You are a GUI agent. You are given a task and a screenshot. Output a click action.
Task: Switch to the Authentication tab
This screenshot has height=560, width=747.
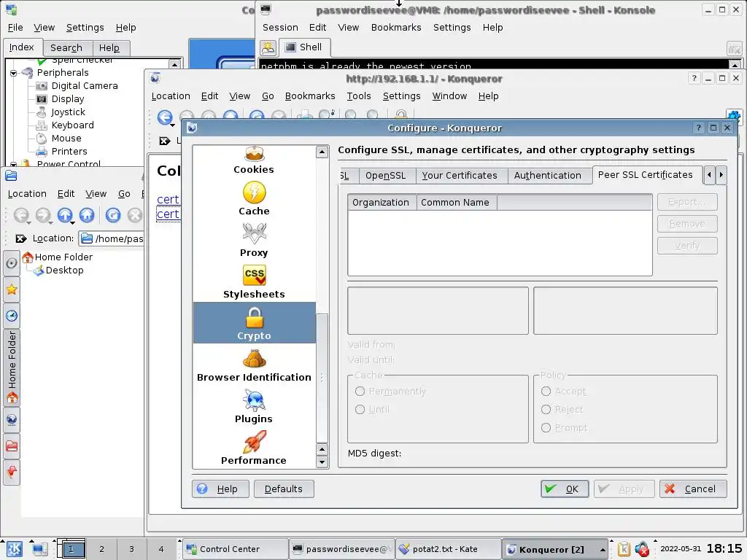[x=547, y=175]
